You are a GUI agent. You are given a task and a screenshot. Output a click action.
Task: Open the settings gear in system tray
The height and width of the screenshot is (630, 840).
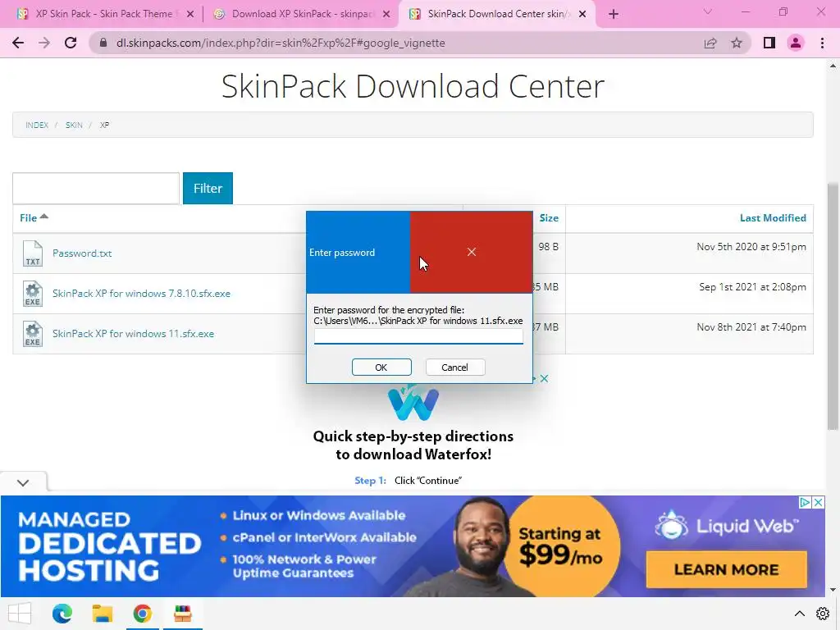coord(823,614)
